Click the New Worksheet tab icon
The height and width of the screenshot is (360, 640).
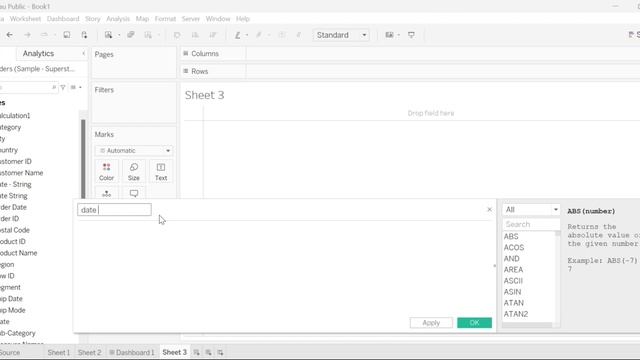pos(196,352)
